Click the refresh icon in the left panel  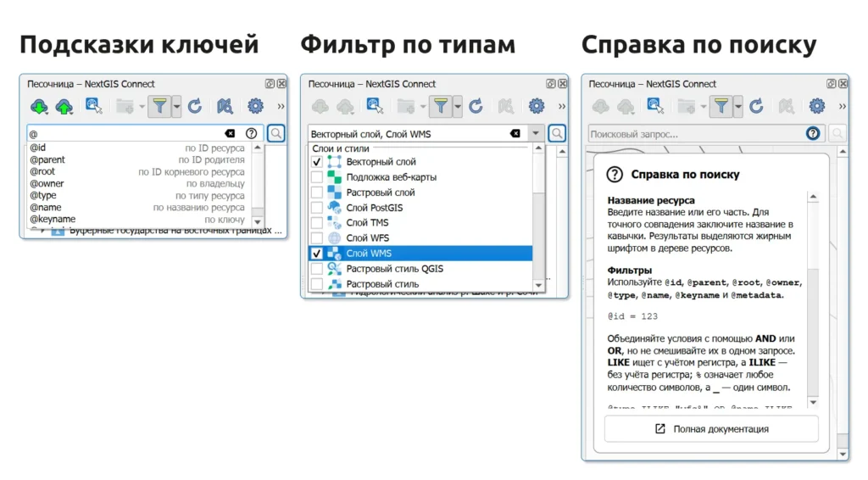[195, 106]
